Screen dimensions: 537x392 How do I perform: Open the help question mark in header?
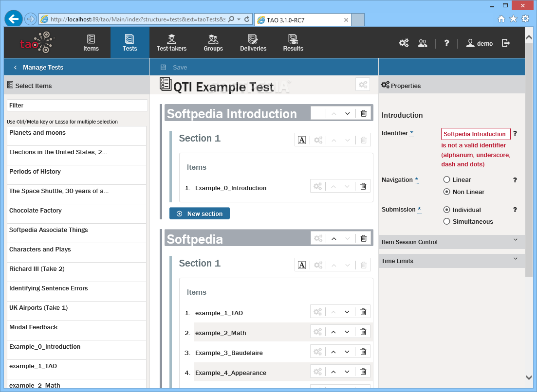coord(446,43)
